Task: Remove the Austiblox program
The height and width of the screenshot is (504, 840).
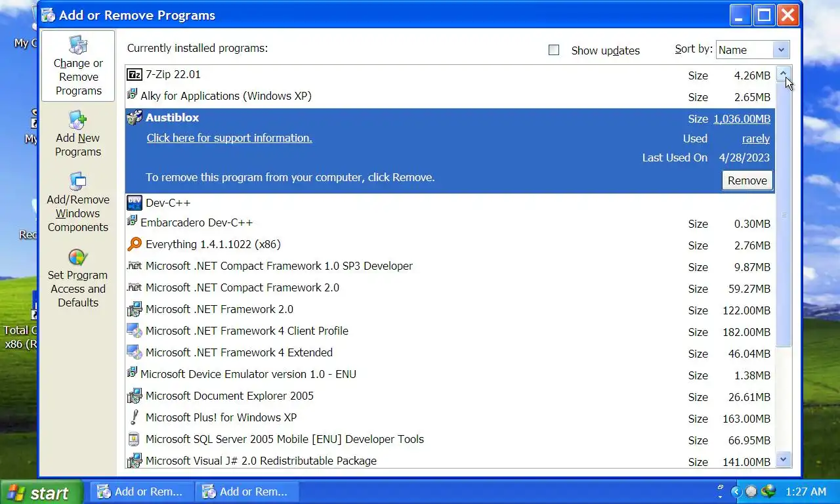Action: pos(747,180)
